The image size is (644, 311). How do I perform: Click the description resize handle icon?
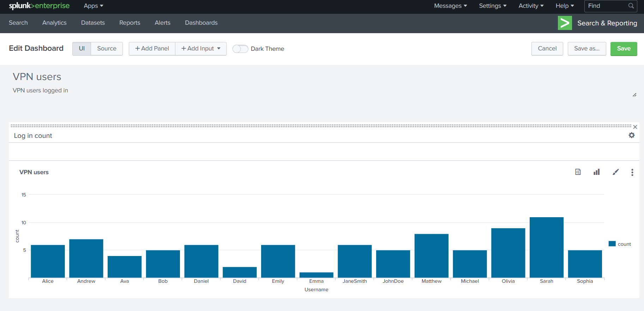pyautogui.click(x=634, y=95)
